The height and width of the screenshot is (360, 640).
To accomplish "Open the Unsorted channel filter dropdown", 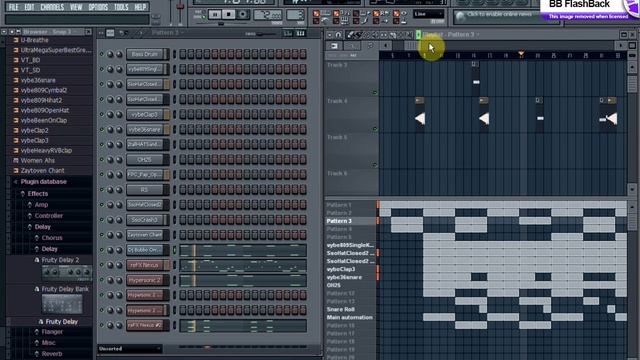I will [130, 349].
